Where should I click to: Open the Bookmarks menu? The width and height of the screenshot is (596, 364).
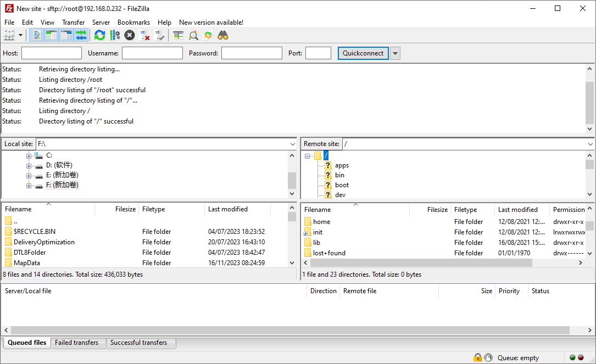(134, 23)
